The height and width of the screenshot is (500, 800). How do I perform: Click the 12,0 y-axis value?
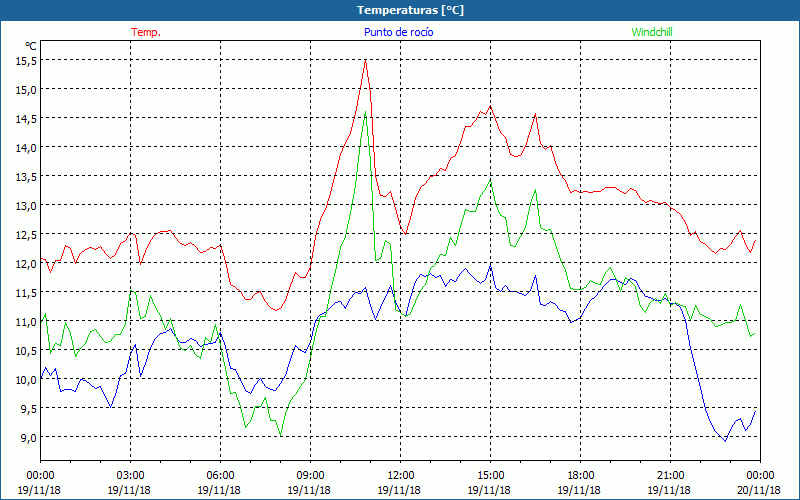[x=27, y=264]
